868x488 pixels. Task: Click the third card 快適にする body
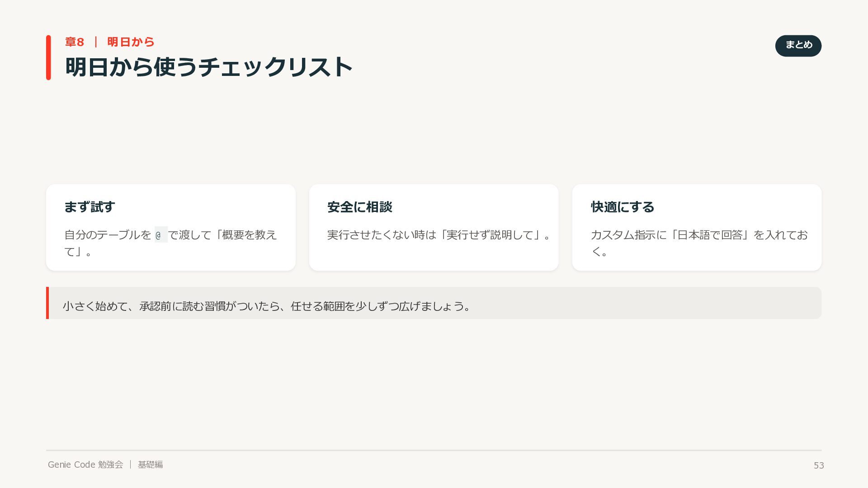(697, 227)
